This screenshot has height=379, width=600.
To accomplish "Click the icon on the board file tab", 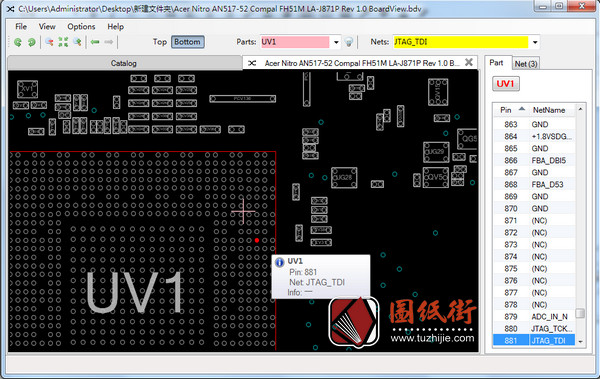I will [x=252, y=63].
